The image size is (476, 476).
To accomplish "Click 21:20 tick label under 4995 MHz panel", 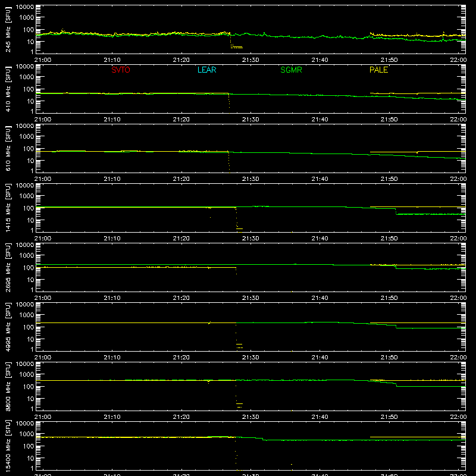I will pyautogui.click(x=181, y=358).
